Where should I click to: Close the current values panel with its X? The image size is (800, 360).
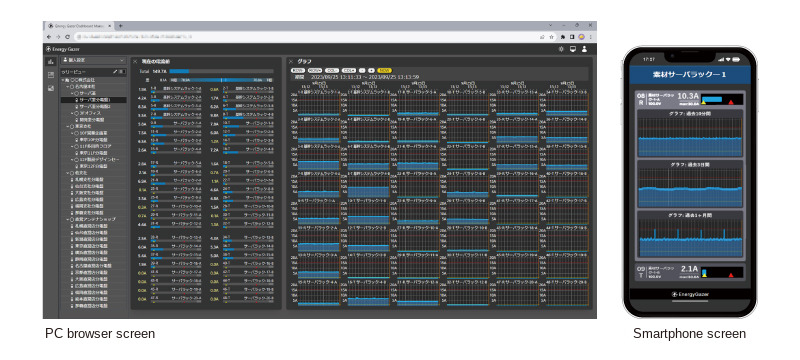click(135, 61)
